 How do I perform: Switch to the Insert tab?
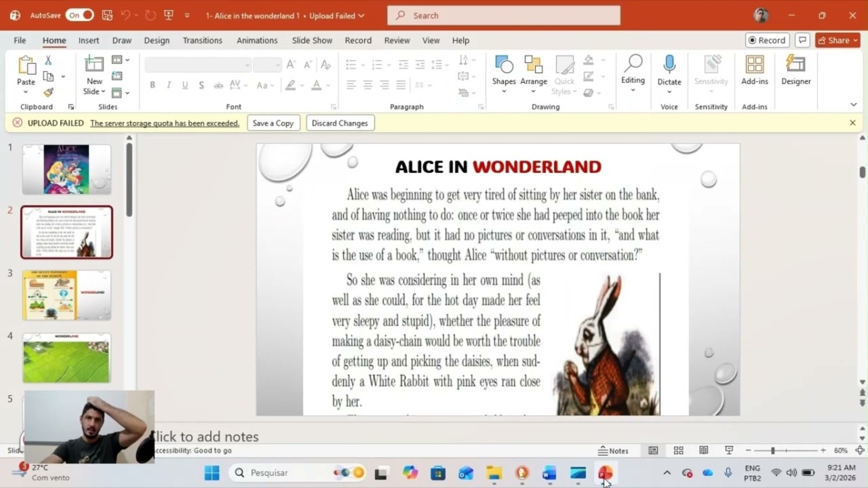[89, 40]
